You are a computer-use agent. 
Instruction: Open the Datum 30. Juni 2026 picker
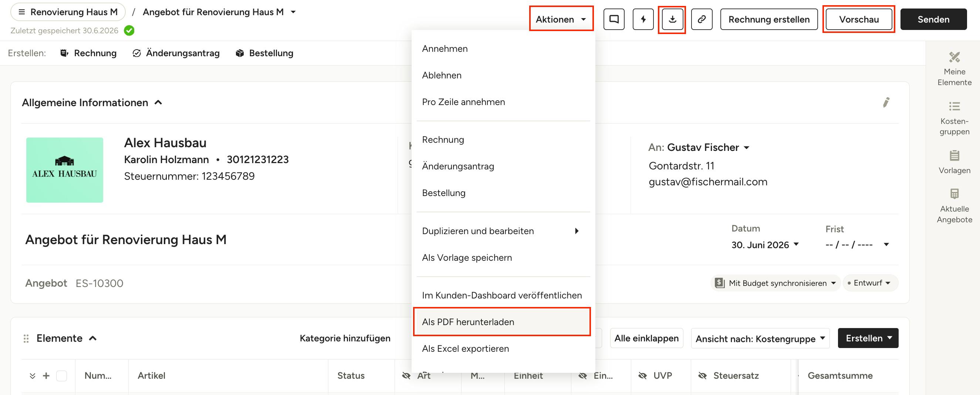pyautogui.click(x=765, y=245)
